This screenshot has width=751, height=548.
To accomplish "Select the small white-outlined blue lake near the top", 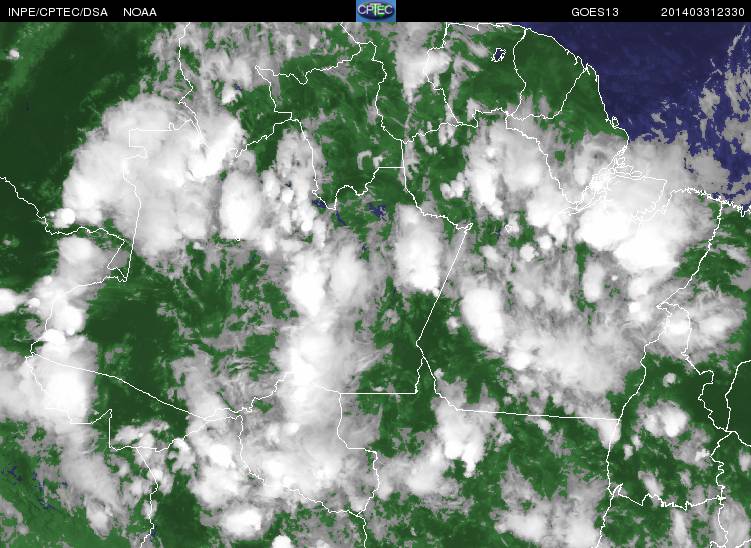I will click(500, 55).
